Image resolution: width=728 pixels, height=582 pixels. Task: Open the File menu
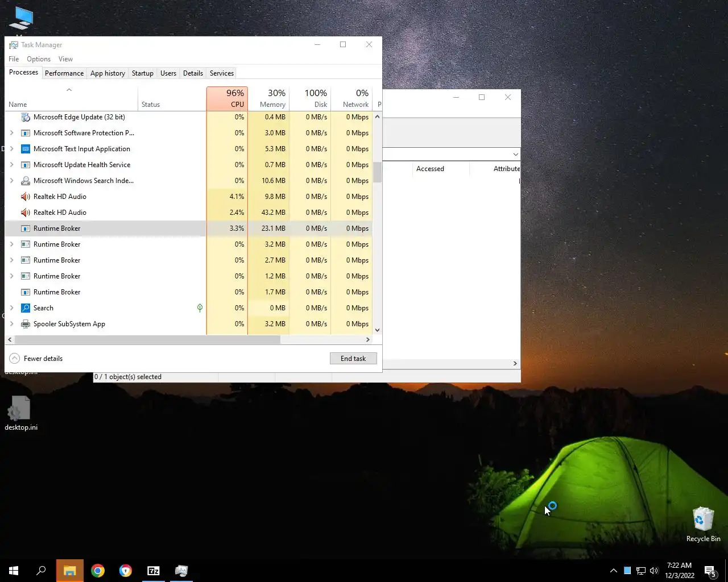[x=14, y=59]
